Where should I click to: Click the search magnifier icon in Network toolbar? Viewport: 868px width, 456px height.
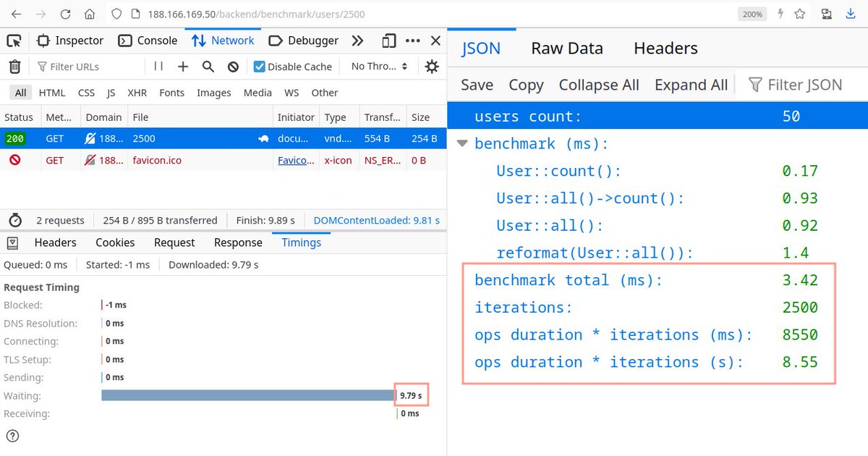pos(208,67)
